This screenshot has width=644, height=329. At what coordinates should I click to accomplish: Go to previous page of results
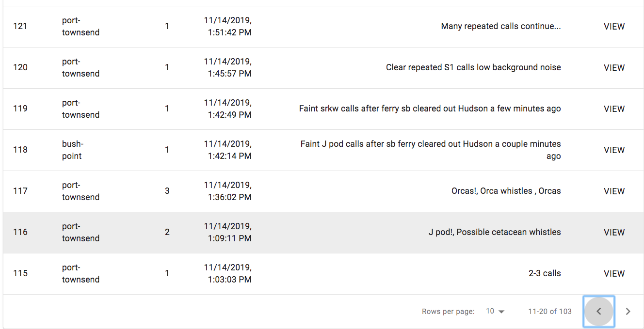[599, 312]
